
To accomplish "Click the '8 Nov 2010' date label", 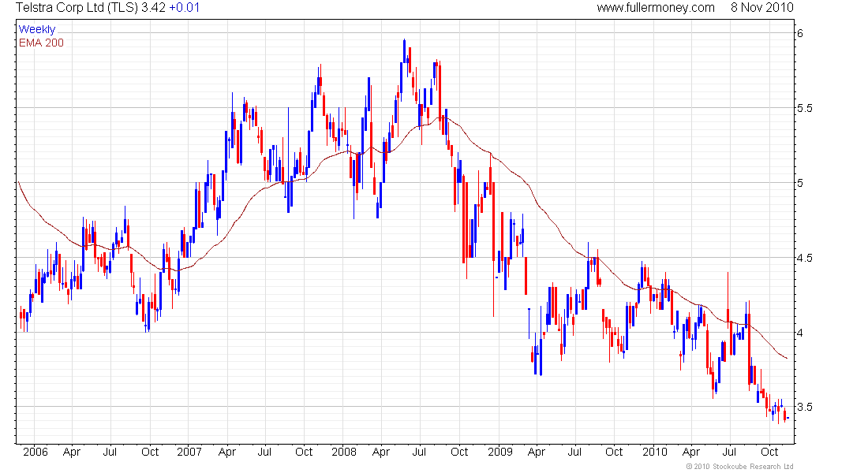I will [x=761, y=8].
